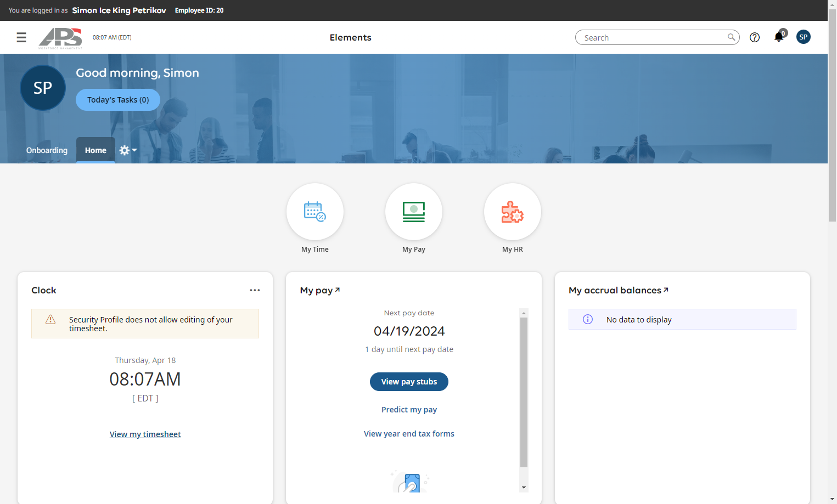Click My pay card scroll down arrow
This screenshot has height=504, width=837.
pos(524,488)
